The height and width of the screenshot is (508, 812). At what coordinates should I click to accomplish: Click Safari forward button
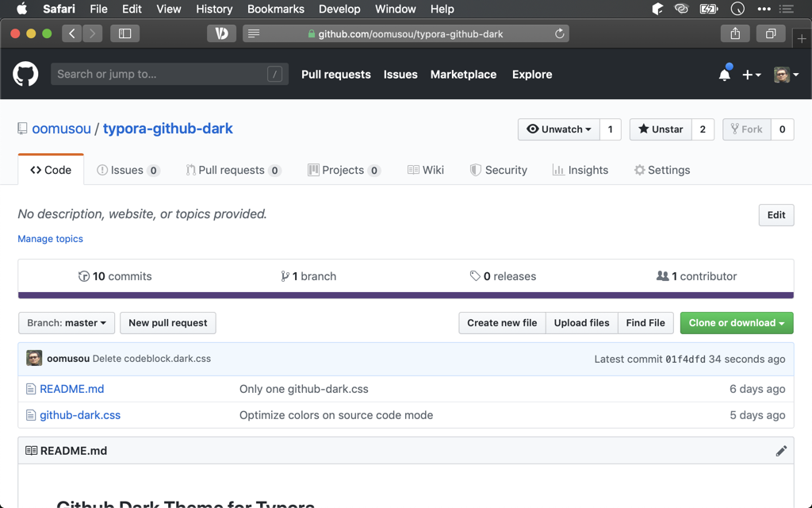pos(92,33)
